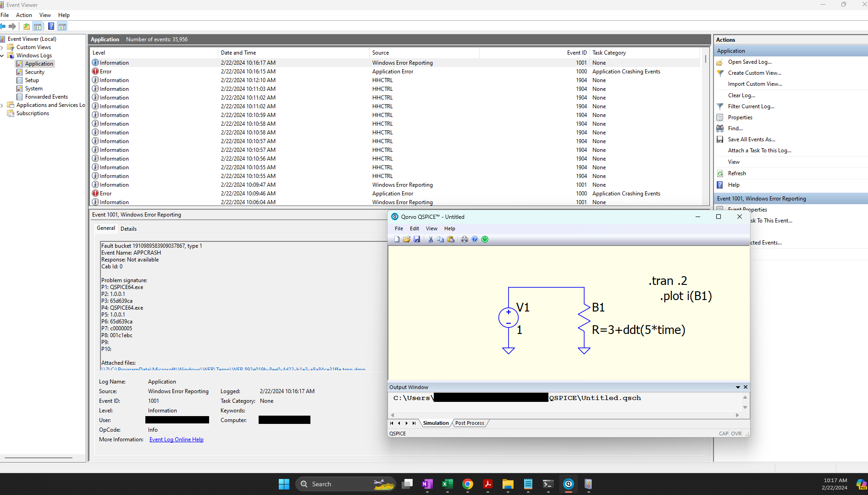Click the Cut scissors icon in QSPICE

pyautogui.click(x=431, y=239)
